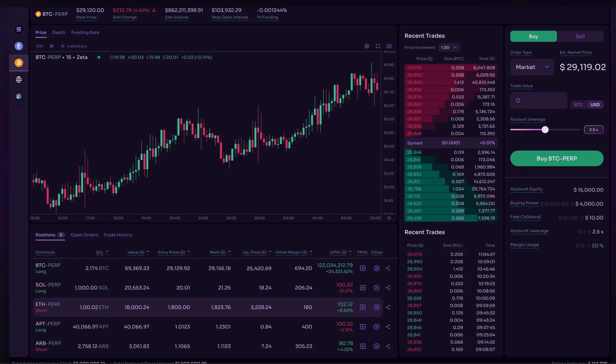Viewport: 616px width, 364px height.
Task: Toggle USD as the trade value unit
Action: (595, 104)
